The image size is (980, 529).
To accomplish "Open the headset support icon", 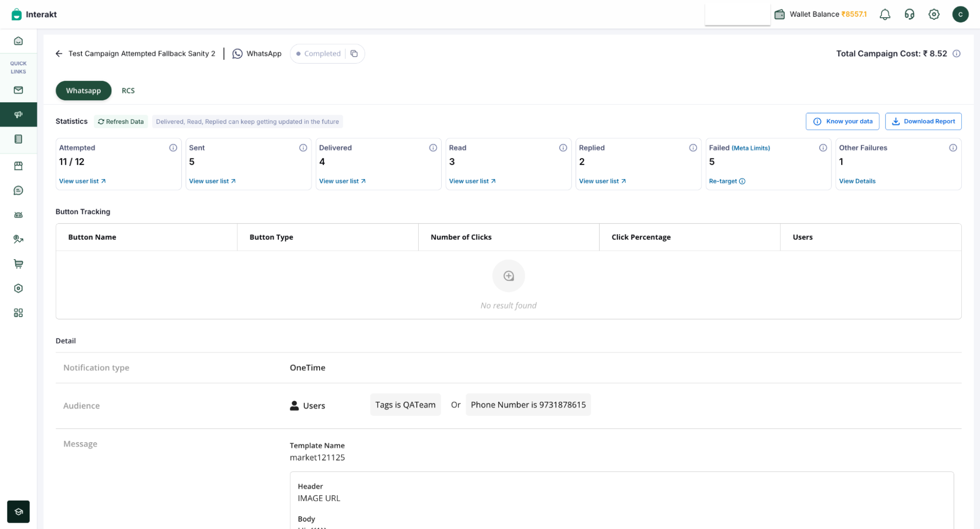I will (x=909, y=14).
